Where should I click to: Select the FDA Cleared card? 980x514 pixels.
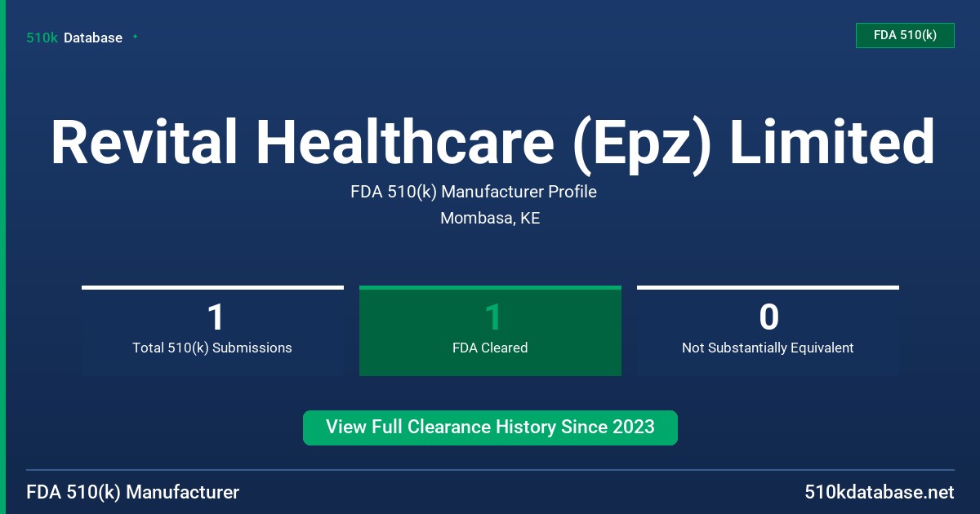coord(490,330)
